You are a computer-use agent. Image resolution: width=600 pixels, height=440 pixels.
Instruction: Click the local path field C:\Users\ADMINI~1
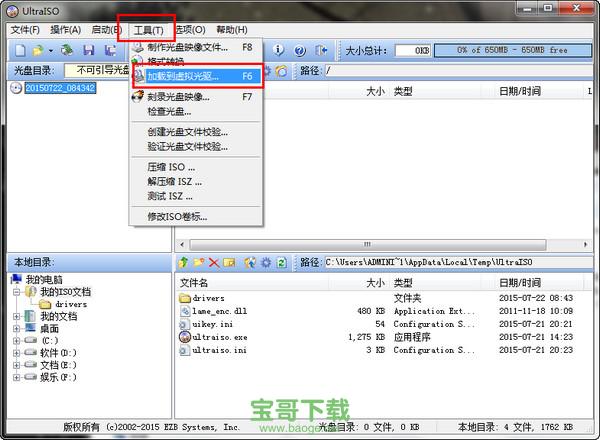click(459, 262)
